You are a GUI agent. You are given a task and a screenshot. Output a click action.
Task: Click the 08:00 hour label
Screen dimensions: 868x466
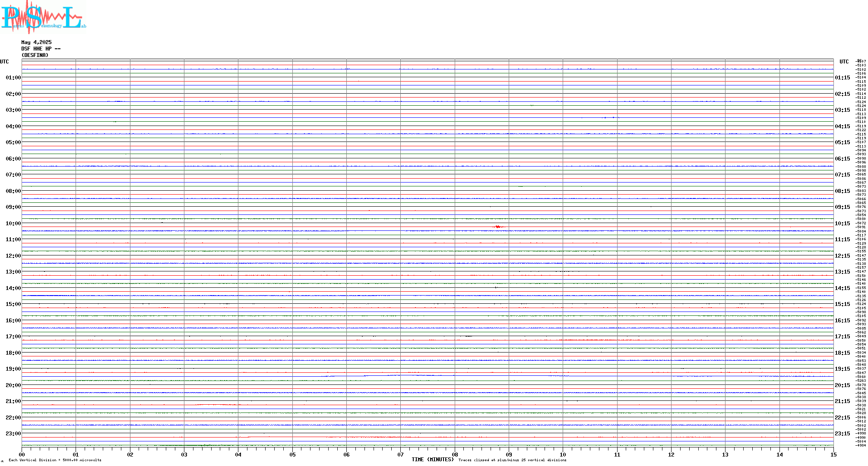point(13,191)
